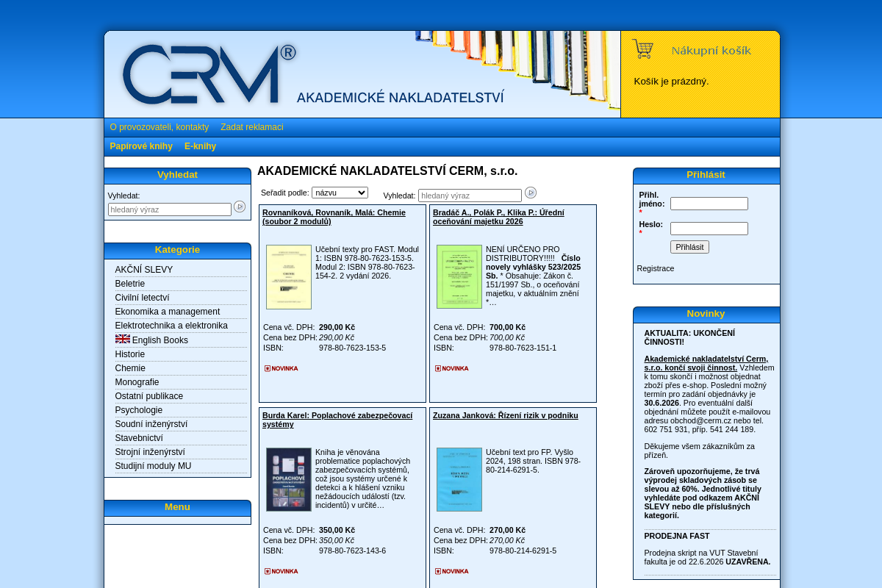Open the shopping cart icon
882x588 pixels.
642,49
